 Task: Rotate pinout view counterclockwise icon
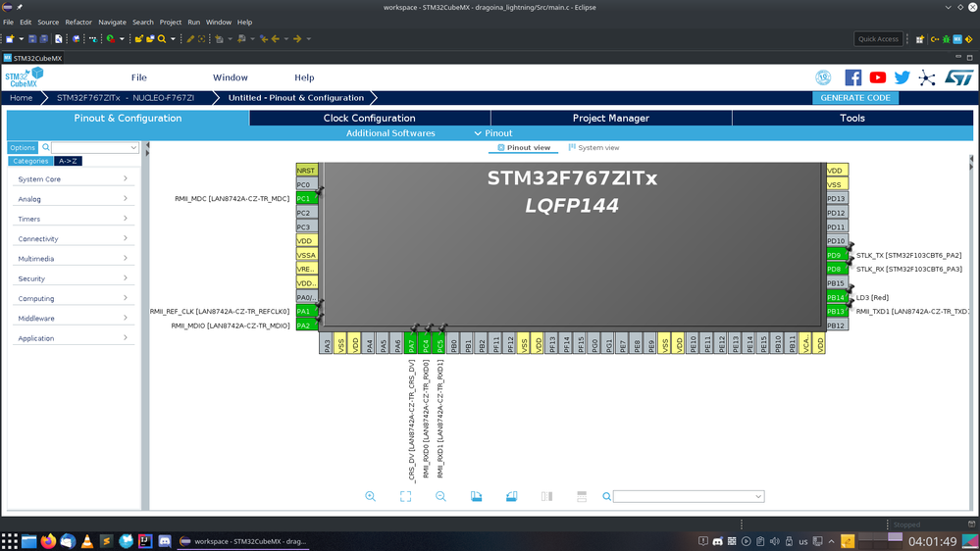(511, 496)
